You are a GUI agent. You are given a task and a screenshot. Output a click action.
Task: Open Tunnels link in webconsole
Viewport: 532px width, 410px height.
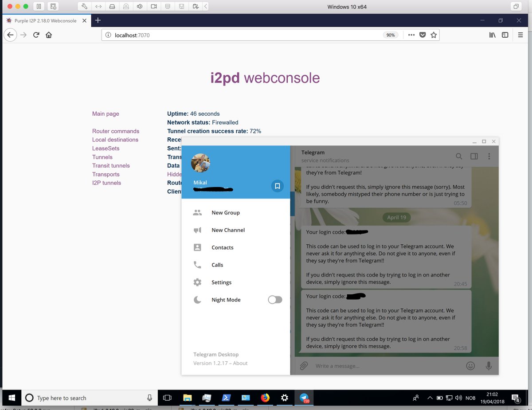coord(102,157)
